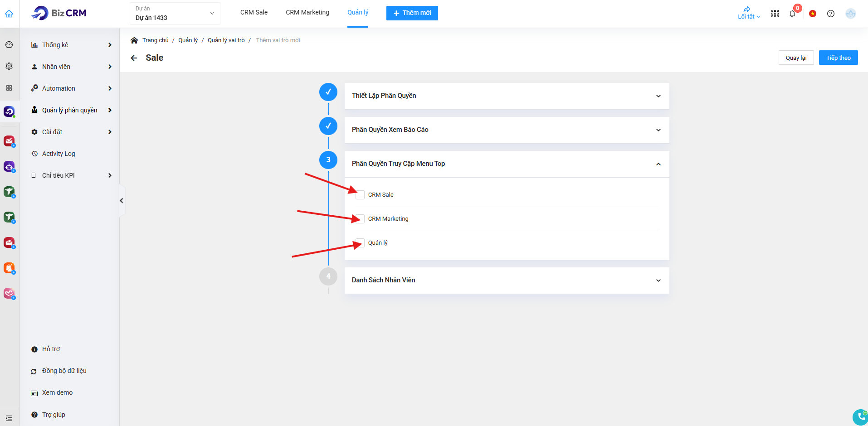
Task: Open the purple app icon in left rail
Action: 9,166
